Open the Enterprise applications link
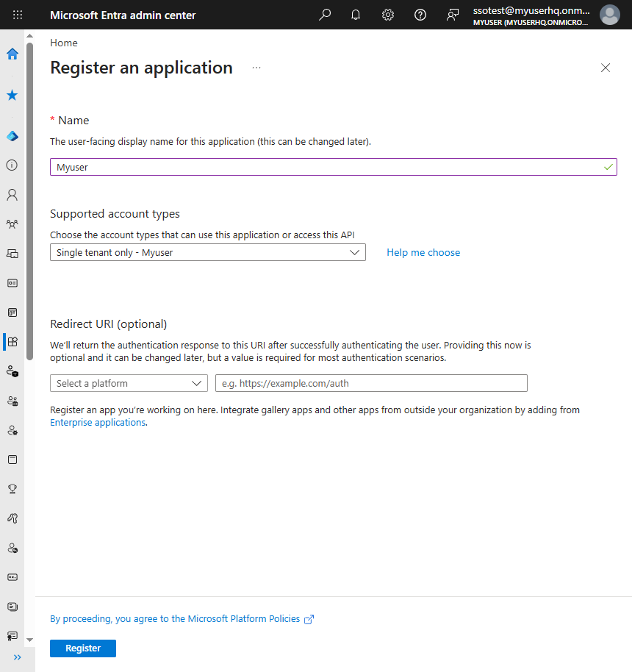632x672 pixels. coord(98,423)
